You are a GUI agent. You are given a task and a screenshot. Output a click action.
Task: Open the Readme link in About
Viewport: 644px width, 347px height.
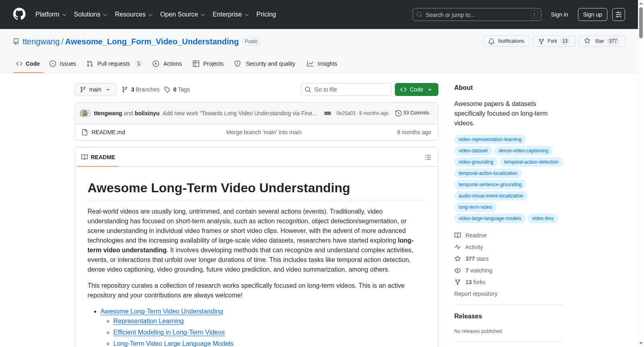(471, 235)
